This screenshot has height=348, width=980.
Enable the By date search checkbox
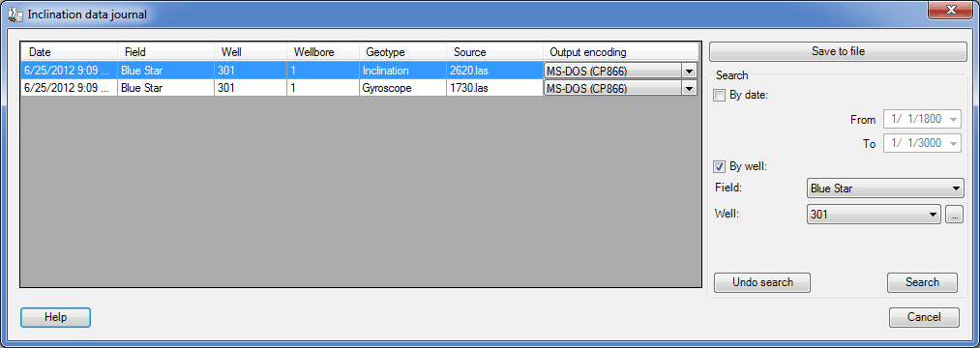pyautogui.click(x=720, y=96)
